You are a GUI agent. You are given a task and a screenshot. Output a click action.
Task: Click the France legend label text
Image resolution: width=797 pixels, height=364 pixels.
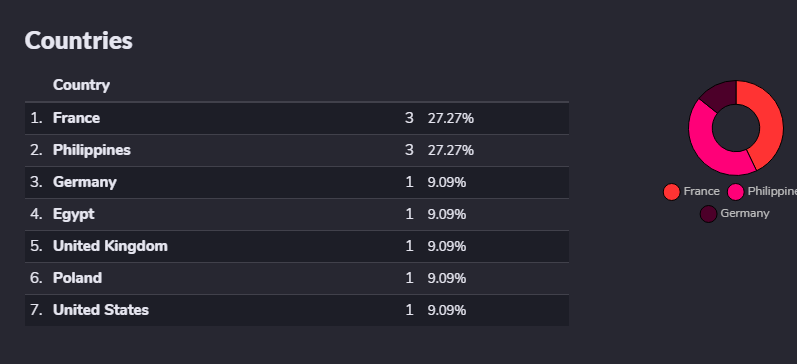coord(701,192)
